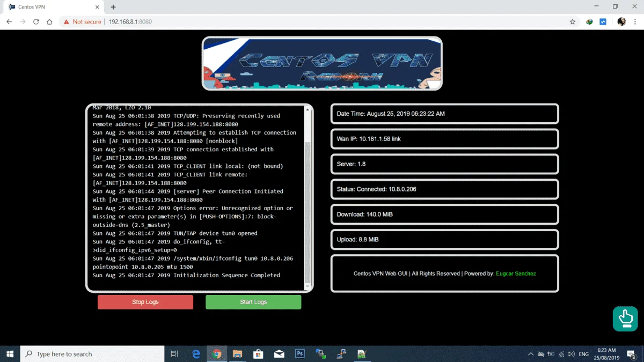Open Photoshop from the taskbar
This screenshot has width=644, height=362.
(300, 354)
